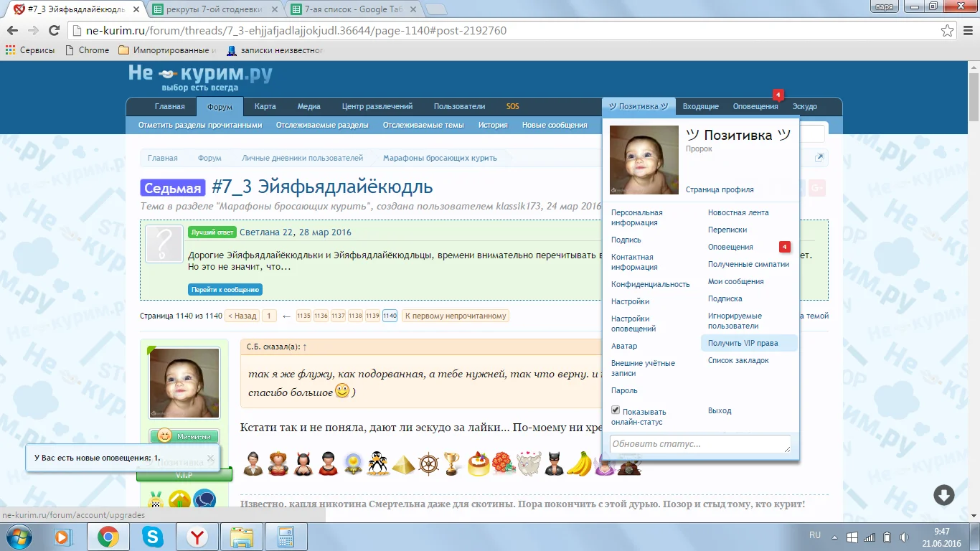Click the red flower bouquet award icon
The width and height of the screenshot is (980, 551).
tap(504, 463)
